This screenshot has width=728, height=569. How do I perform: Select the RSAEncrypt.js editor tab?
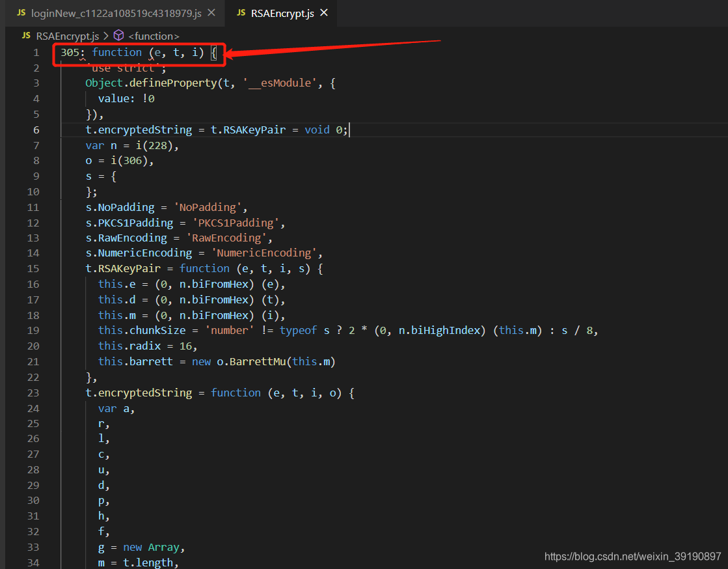pos(282,13)
